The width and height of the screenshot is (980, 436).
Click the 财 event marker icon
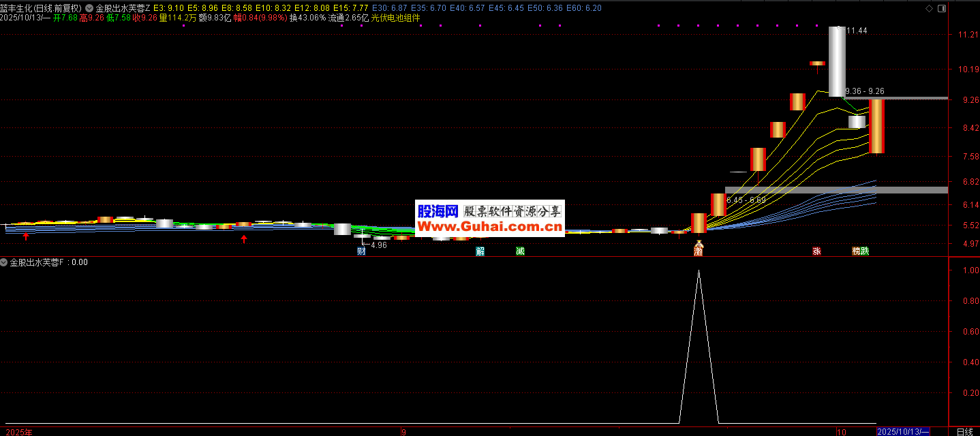pos(361,251)
